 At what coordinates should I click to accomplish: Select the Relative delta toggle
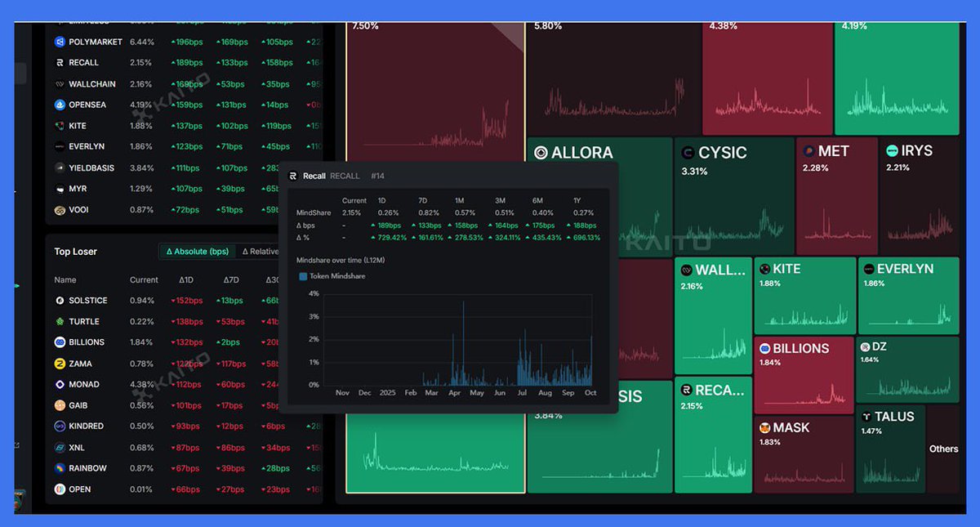260,252
